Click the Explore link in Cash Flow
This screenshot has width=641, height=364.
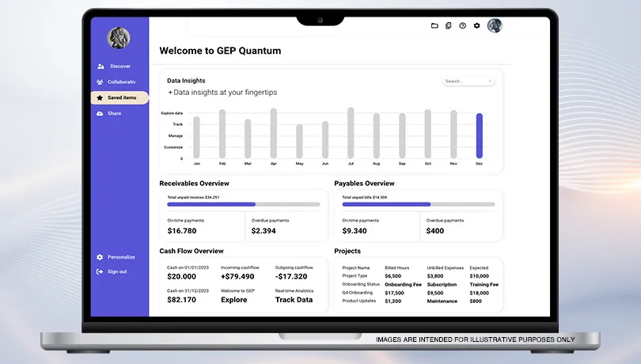coord(234,300)
